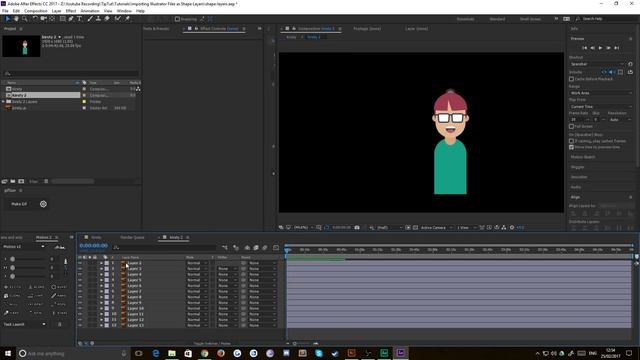The image size is (640, 360).
Task: Click the create new folder icon in Project panel
Action: click(13, 181)
